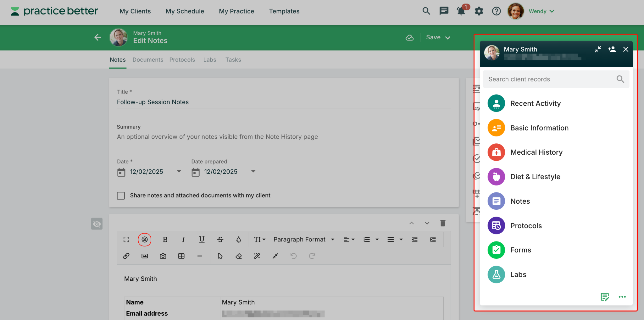The height and width of the screenshot is (320, 644).
Task: Click the insert link icon
Action: point(126,256)
